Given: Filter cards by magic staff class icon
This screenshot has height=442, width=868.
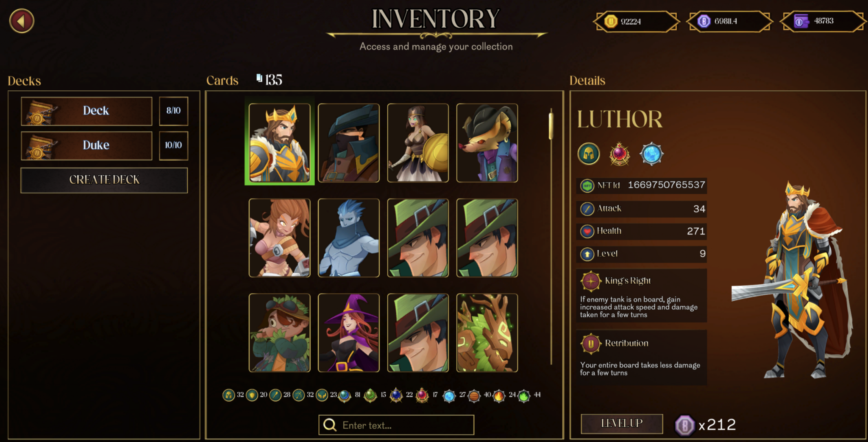Looking at the screenshot, I should click(275, 395).
